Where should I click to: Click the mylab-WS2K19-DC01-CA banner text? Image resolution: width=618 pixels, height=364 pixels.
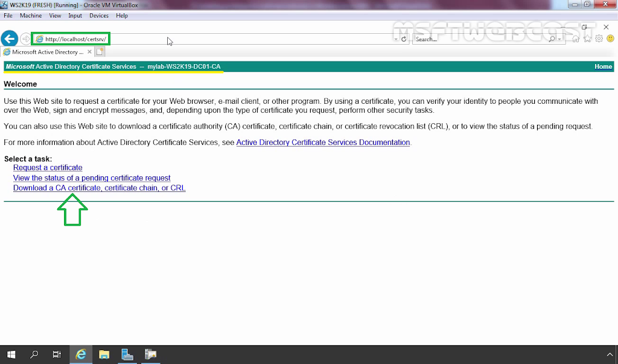click(184, 66)
